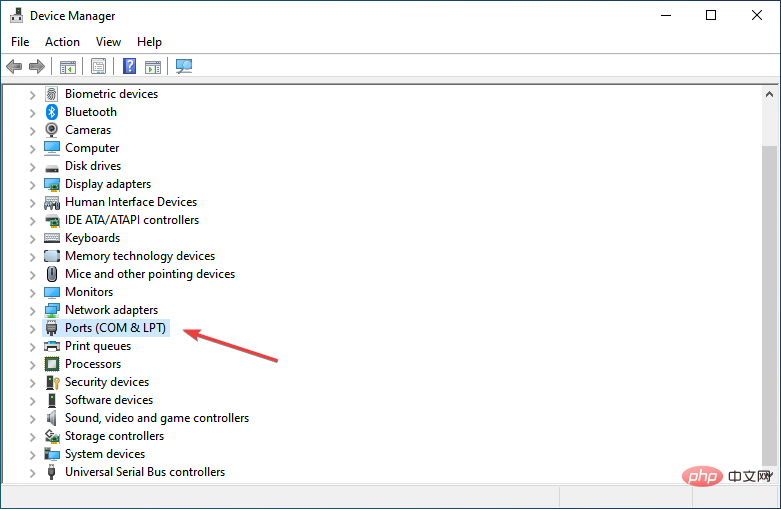Screen dimensions: 781x509
Task: Click the vertical scrollbar thumb
Action: [x=770, y=305]
